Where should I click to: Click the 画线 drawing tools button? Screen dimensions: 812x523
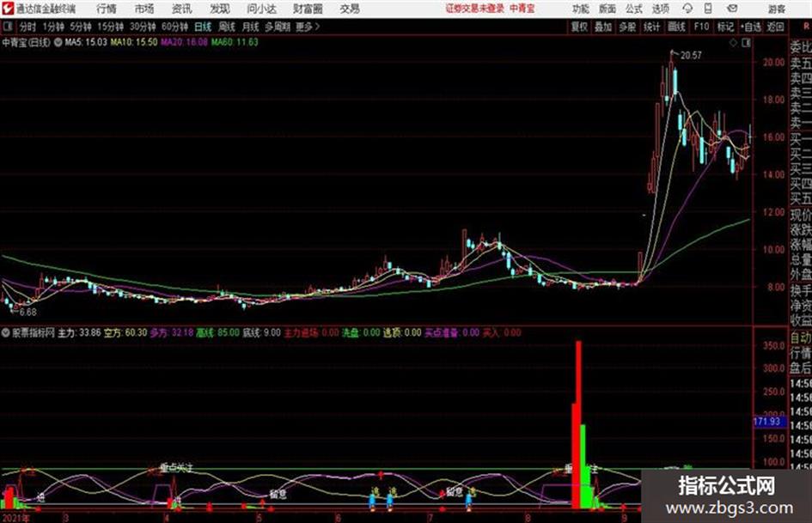pos(676,27)
